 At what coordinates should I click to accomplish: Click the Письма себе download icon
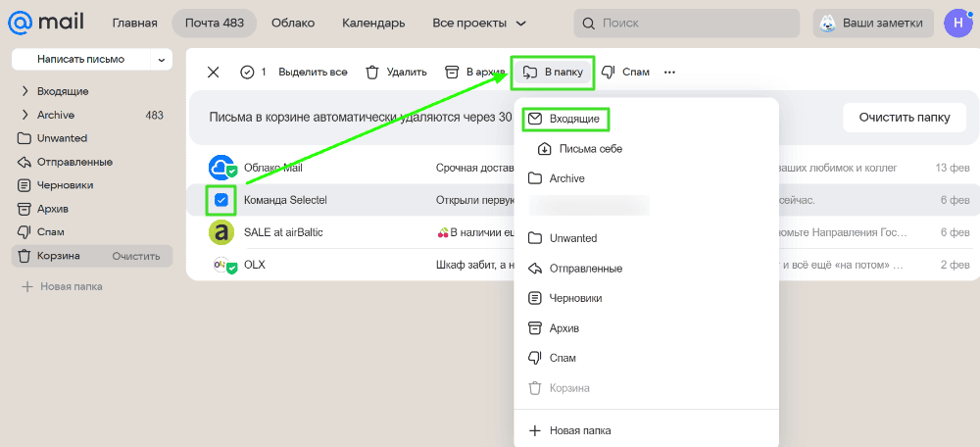coord(544,149)
